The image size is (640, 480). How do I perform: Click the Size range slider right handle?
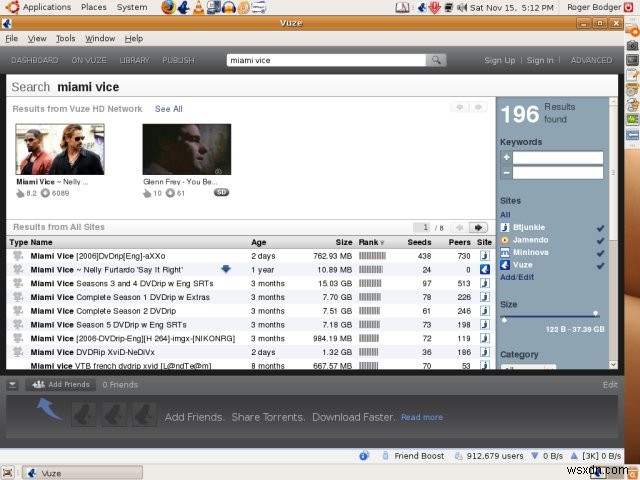pyautogui.click(x=596, y=313)
